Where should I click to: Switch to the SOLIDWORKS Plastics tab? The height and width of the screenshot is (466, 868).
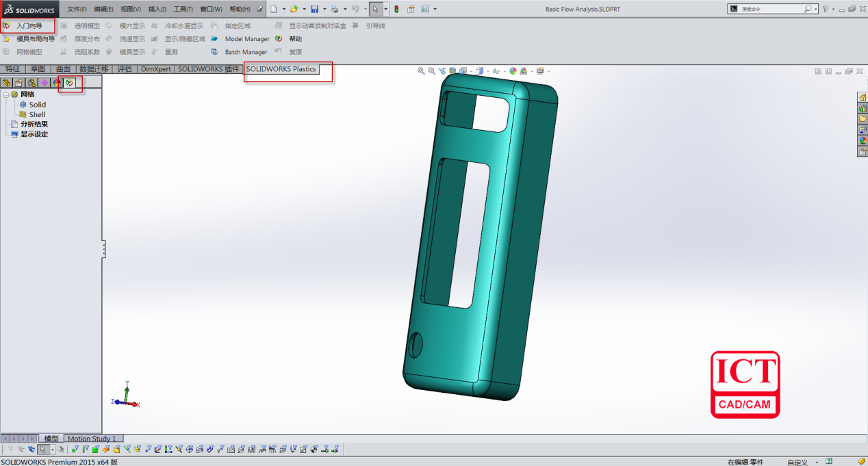tap(281, 69)
